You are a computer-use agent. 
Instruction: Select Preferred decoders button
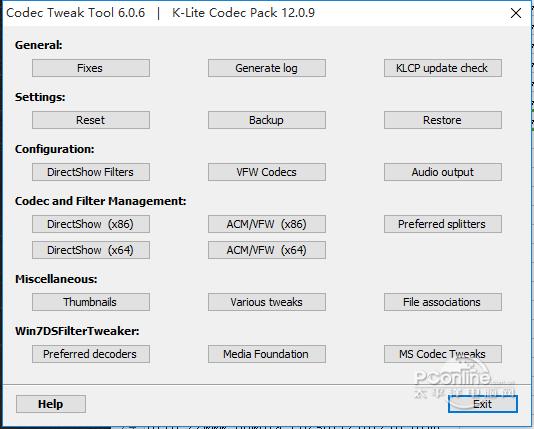point(91,354)
